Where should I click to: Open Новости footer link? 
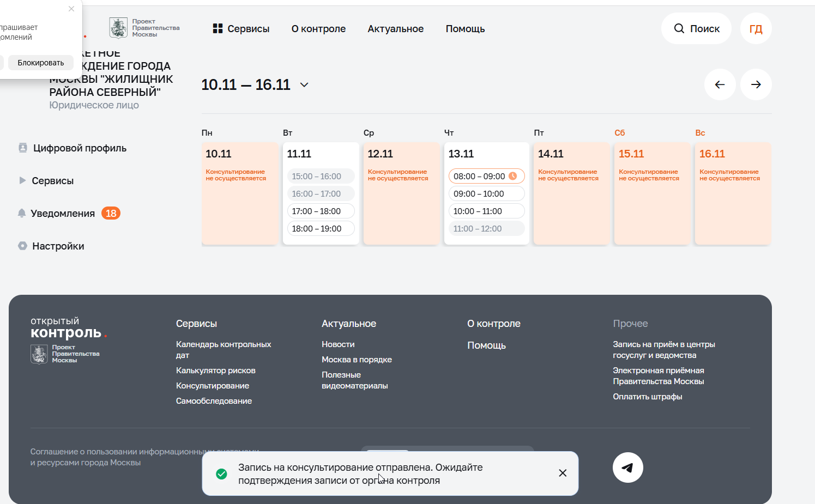pyautogui.click(x=338, y=344)
